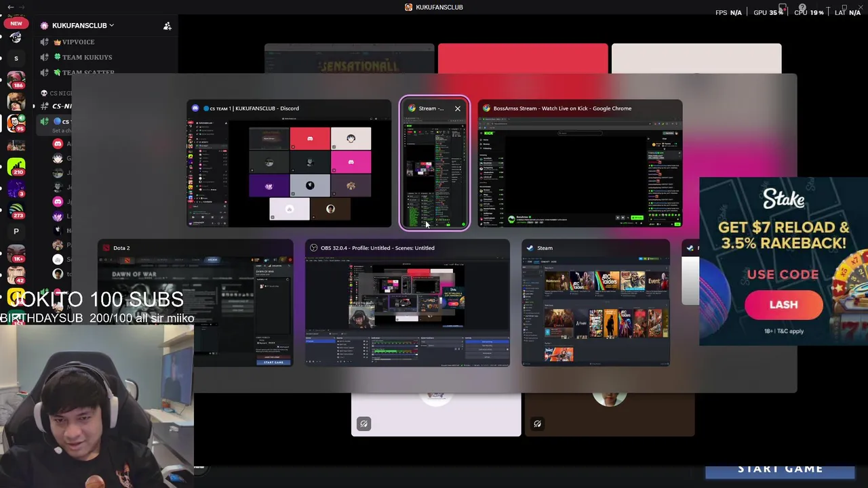This screenshot has width=868, height=488.
Task: Click muted icon on the brown video tile
Action: pyautogui.click(x=537, y=424)
